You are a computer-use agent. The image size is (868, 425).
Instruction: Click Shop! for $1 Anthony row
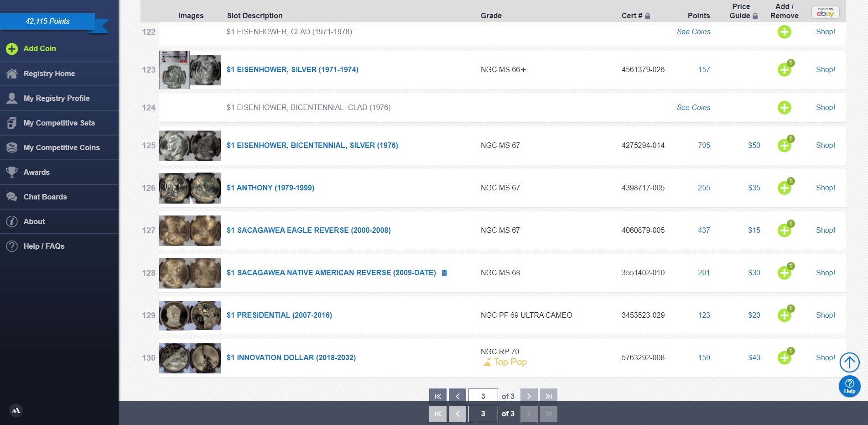pos(826,188)
